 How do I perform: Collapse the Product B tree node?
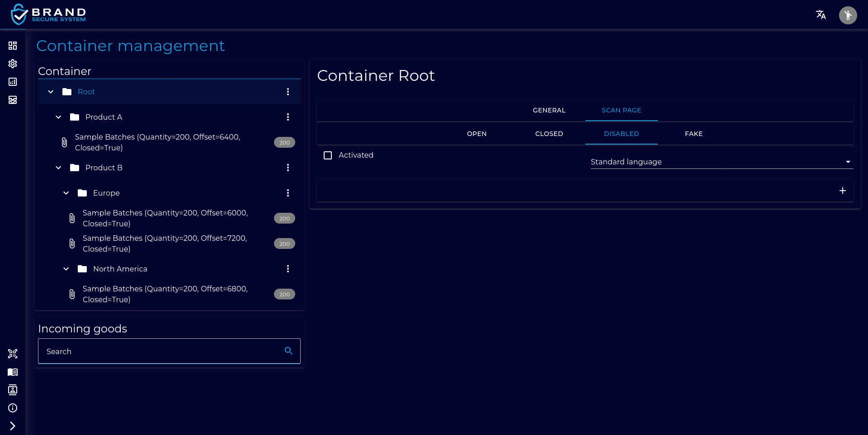(58, 168)
